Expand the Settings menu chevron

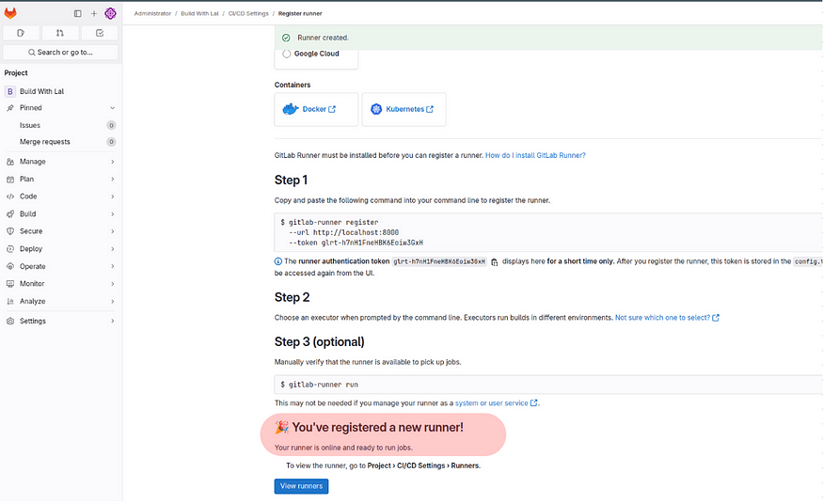[x=112, y=321]
